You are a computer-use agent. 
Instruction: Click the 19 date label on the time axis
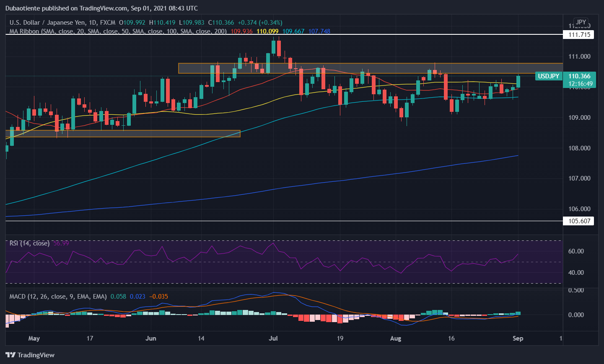[340, 338]
